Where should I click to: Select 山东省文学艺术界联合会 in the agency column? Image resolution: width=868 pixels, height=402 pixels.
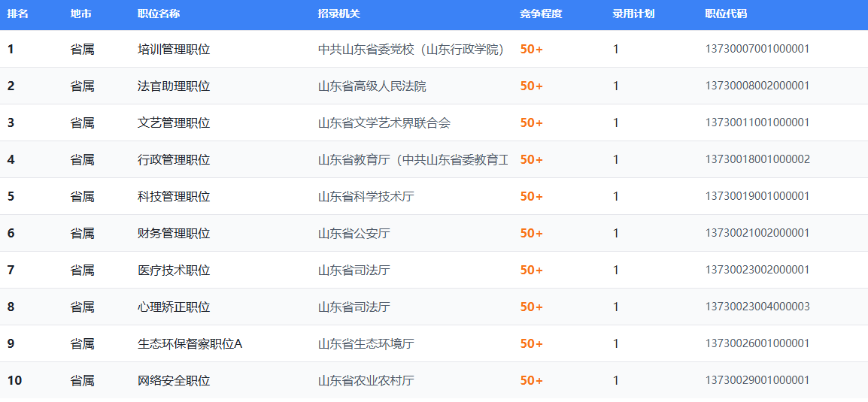click(384, 123)
